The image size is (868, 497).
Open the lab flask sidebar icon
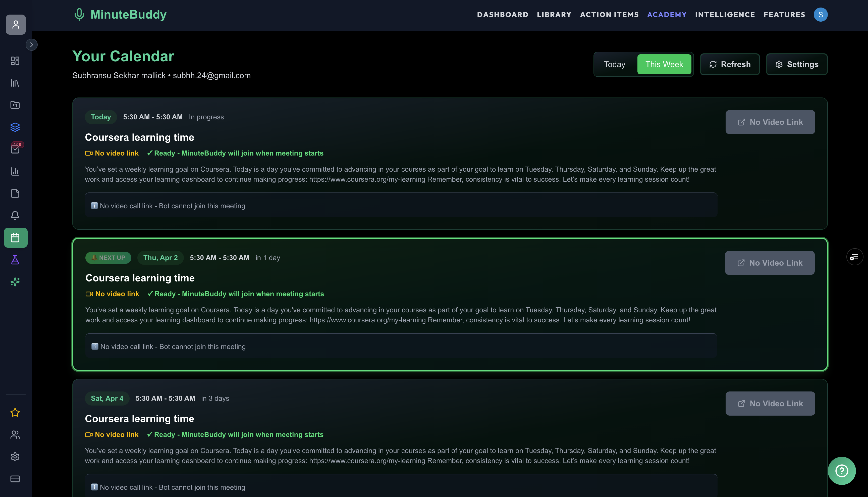[15, 260]
